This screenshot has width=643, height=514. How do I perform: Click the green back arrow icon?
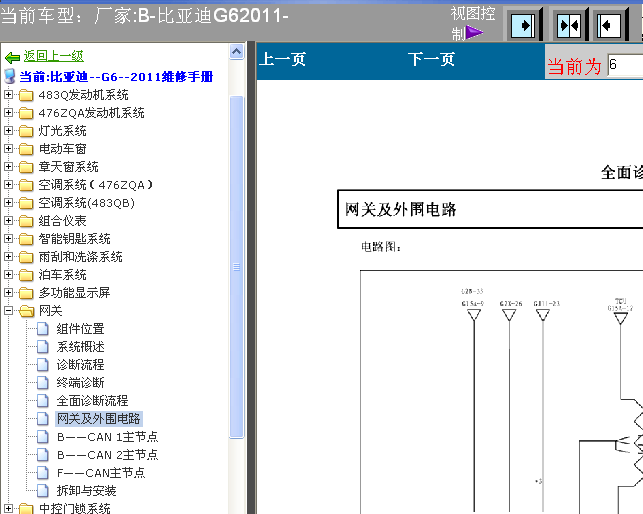[12, 57]
